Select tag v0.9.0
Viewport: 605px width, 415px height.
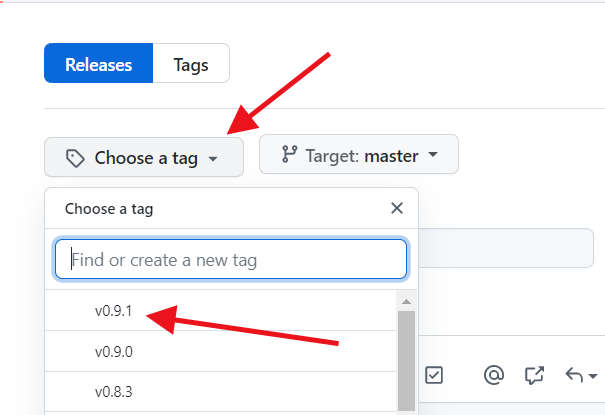pos(221,351)
